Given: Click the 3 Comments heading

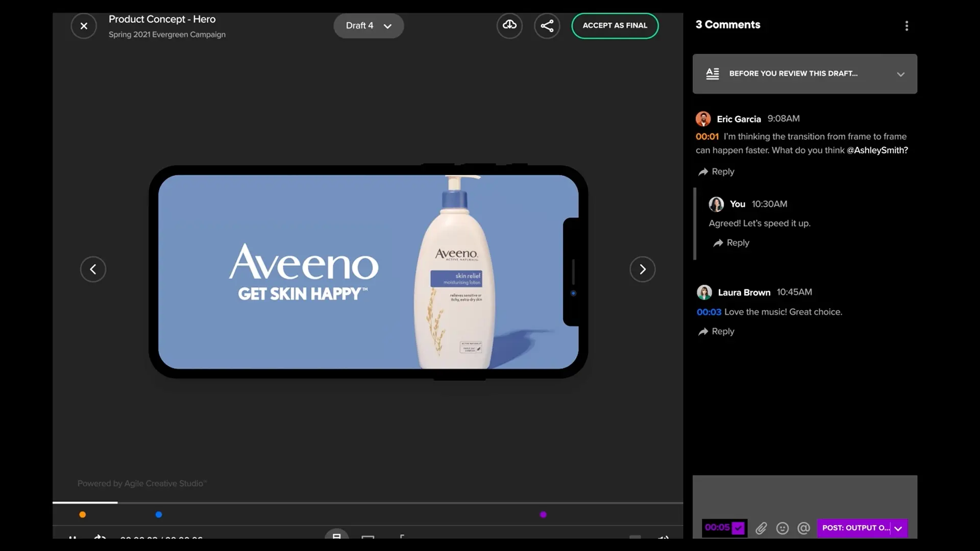Looking at the screenshot, I should click(728, 24).
